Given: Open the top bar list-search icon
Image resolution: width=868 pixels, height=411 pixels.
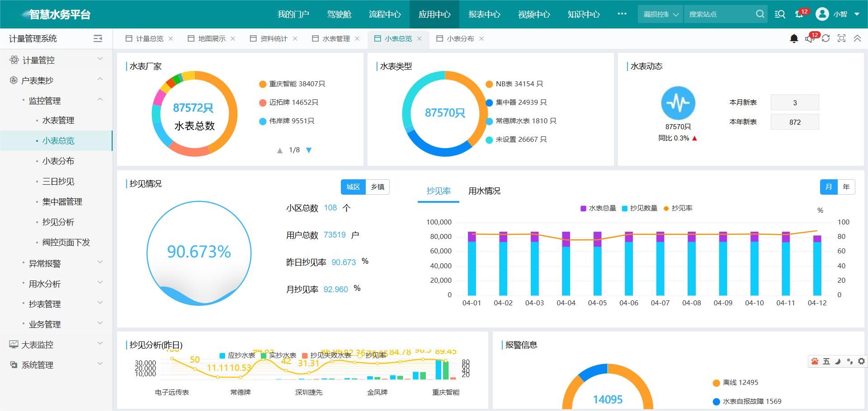Looking at the screenshot, I should click(x=780, y=14).
